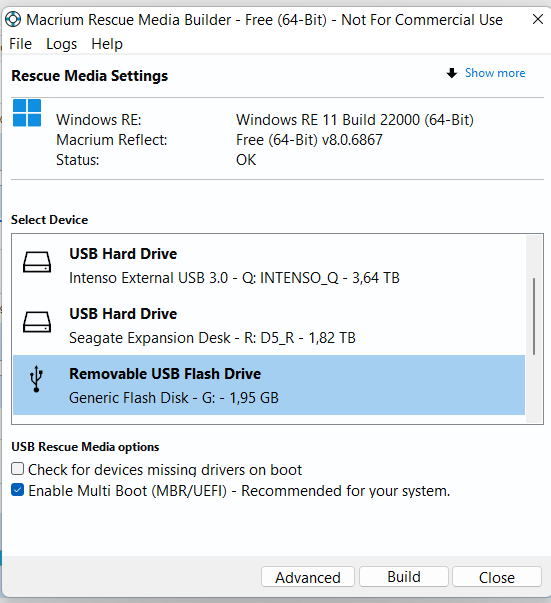Open the File menu
Viewport: 551px width, 603px height.
pyautogui.click(x=20, y=44)
